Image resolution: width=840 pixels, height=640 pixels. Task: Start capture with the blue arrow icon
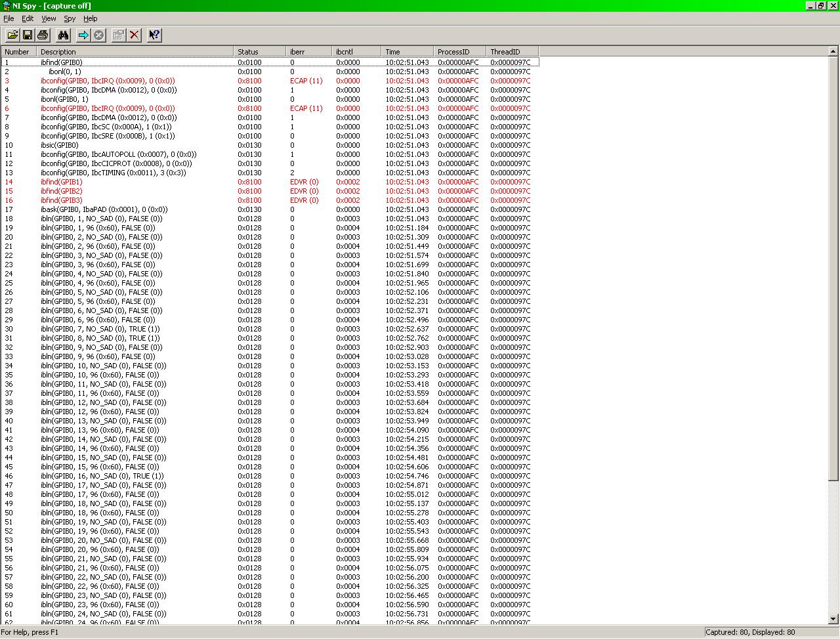[83, 35]
